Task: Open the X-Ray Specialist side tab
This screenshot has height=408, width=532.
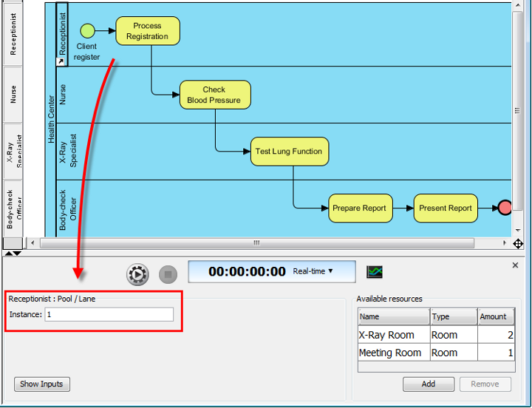Action: (x=13, y=151)
